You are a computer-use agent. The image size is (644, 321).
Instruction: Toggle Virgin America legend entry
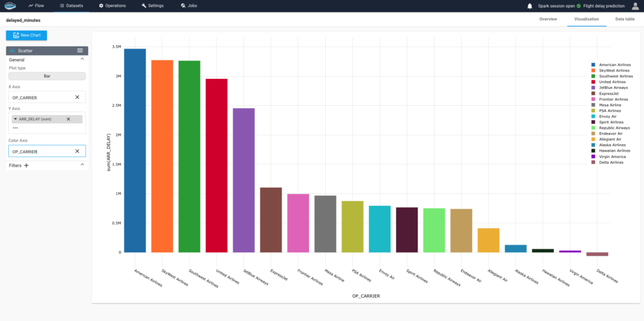click(609, 157)
